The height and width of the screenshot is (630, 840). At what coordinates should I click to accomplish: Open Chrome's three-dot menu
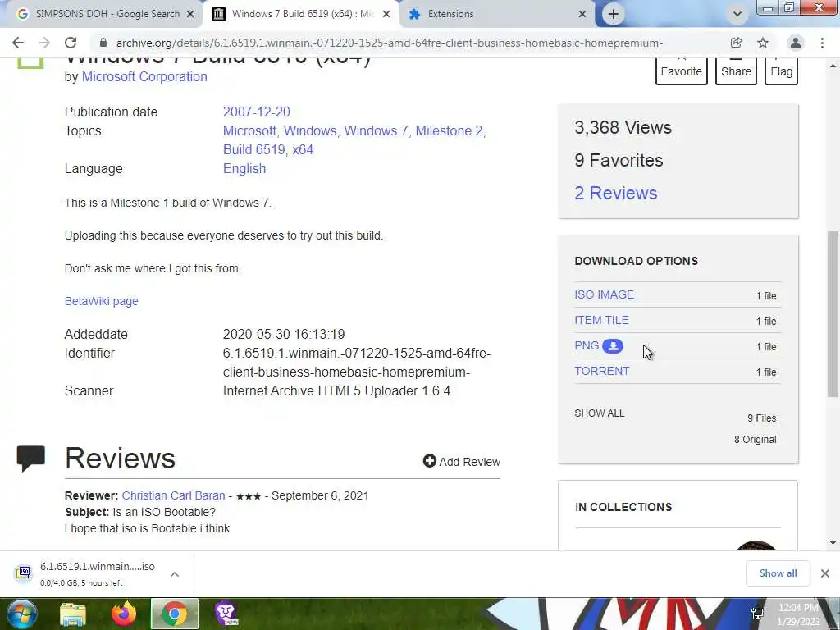tap(822, 43)
